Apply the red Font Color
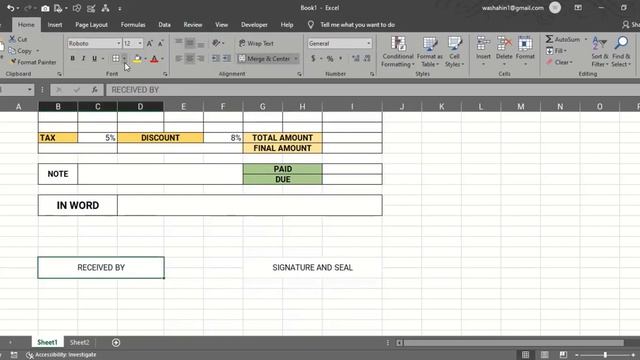The image size is (640, 360). 154,59
